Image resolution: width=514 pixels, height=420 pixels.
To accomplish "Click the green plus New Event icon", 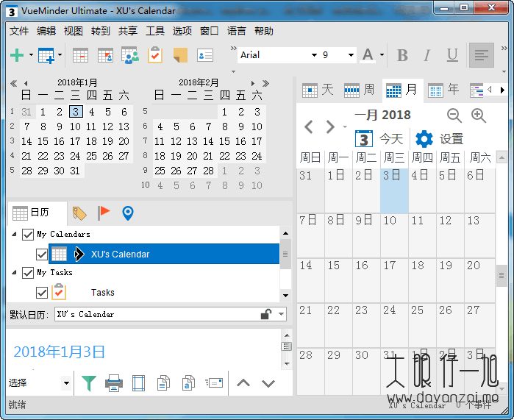I will click(x=17, y=55).
